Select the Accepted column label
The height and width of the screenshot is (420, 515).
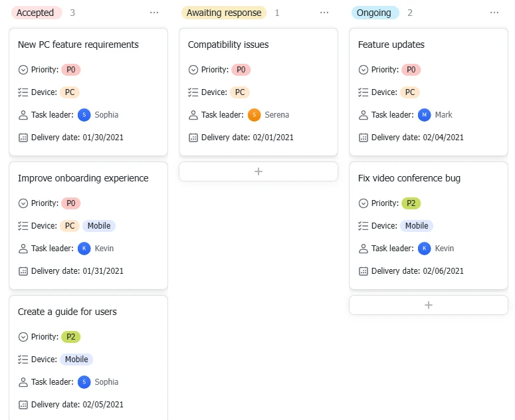35,13
